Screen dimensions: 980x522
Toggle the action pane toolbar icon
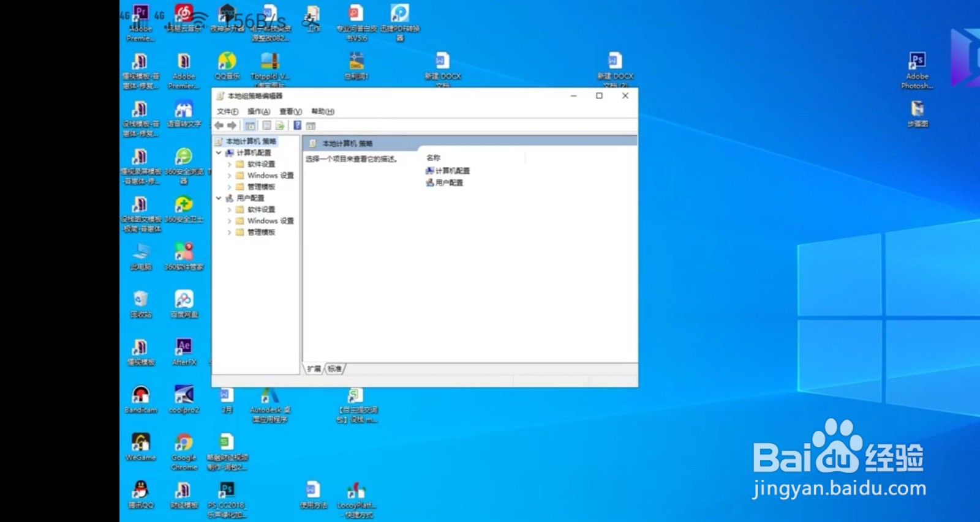click(x=311, y=125)
